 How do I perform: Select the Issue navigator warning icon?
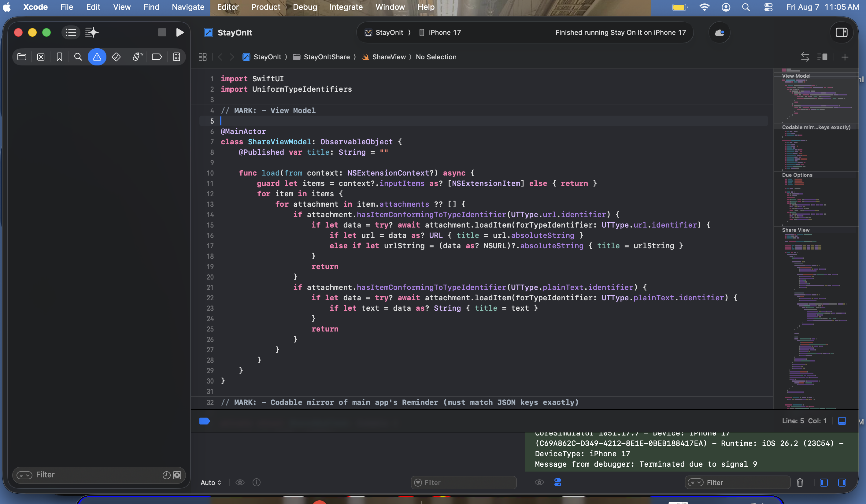(x=97, y=57)
